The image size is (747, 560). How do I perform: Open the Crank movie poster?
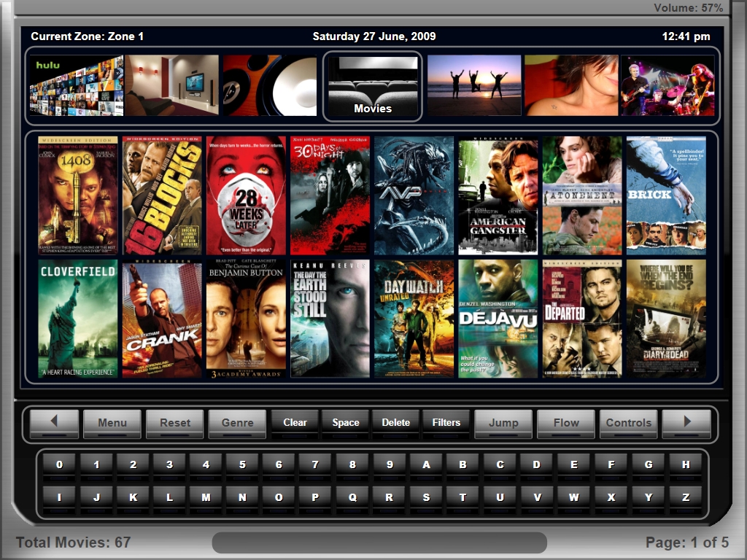162,319
